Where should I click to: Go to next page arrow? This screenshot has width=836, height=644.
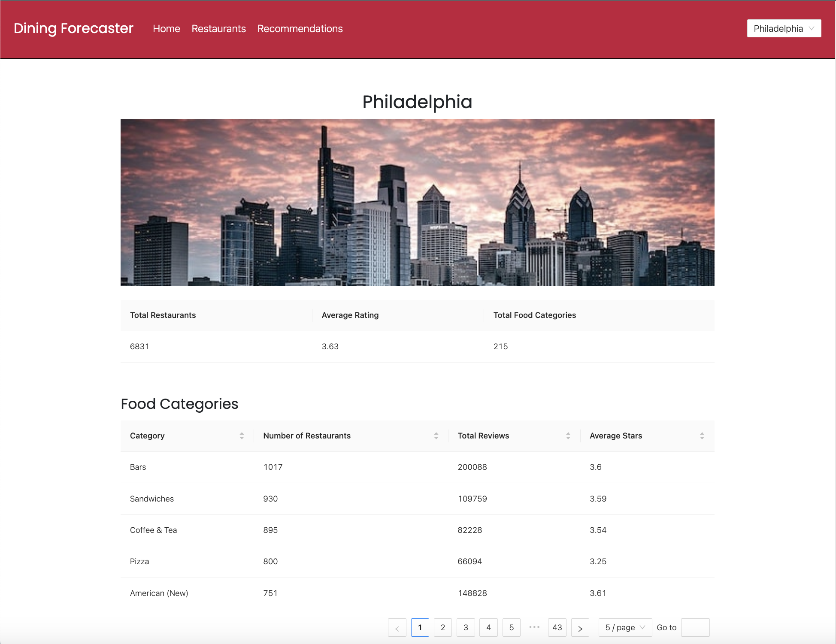click(580, 628)
